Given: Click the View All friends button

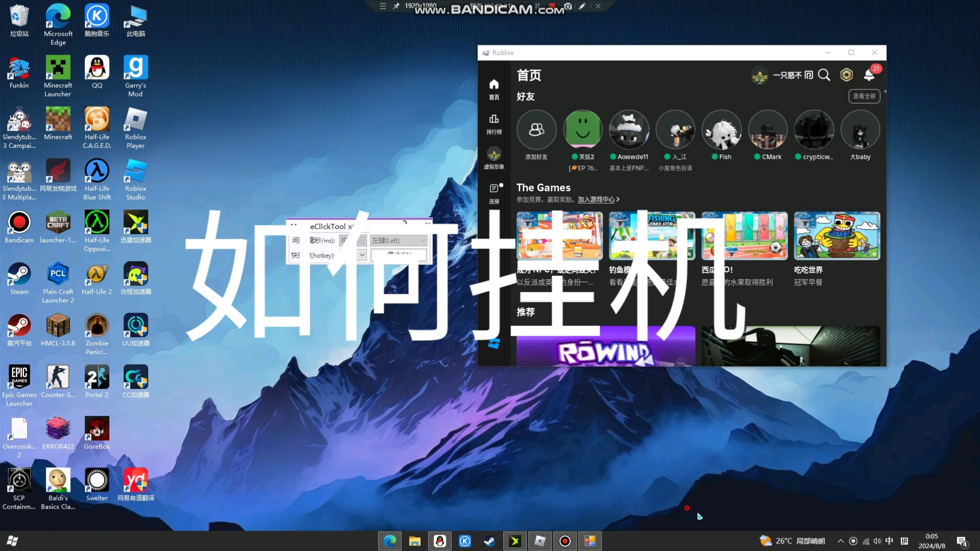Looking at the screenshot, I should click(864, 96).
